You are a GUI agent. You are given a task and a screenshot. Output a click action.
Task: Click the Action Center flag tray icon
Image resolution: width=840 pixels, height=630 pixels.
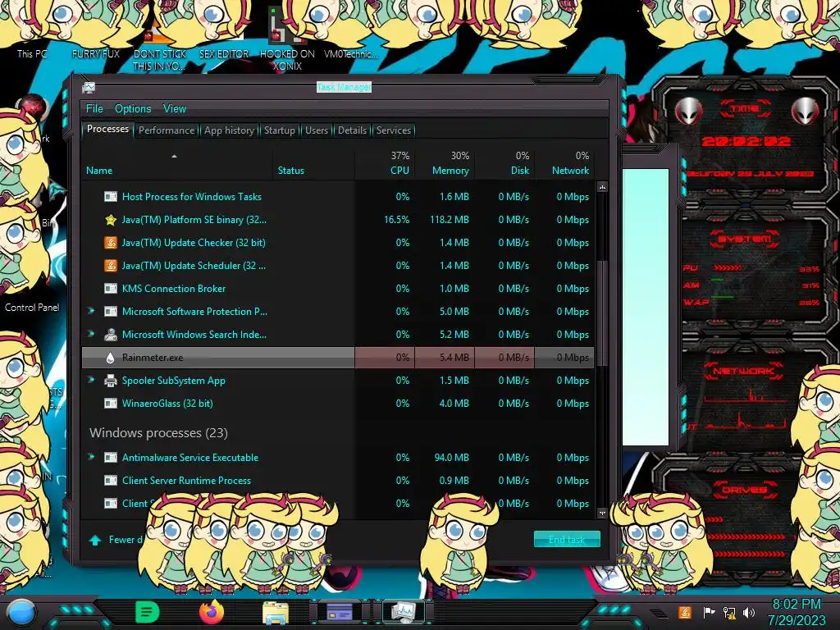(709, 612)
